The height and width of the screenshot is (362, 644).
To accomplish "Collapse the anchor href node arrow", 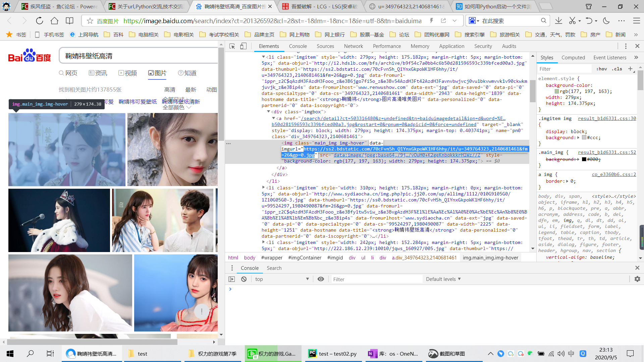I will 273,118.
